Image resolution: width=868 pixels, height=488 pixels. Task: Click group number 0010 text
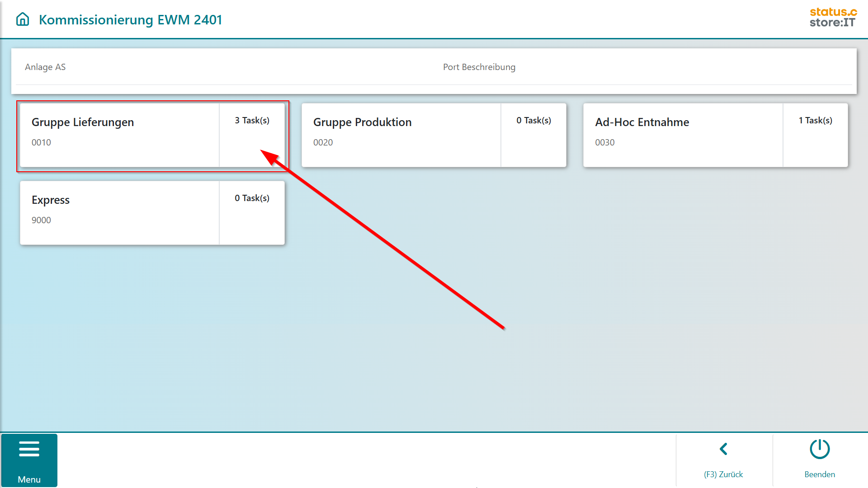click(41, 142)
